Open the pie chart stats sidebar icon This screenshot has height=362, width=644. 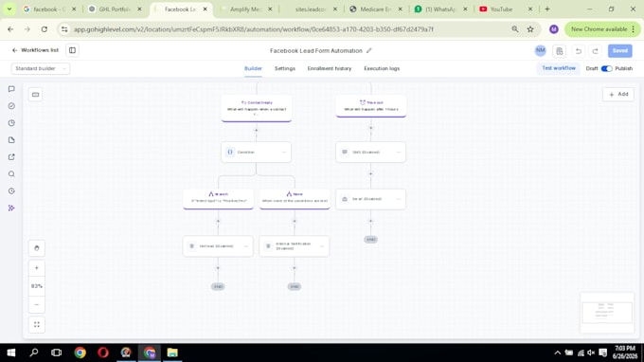tap(11, 123)
